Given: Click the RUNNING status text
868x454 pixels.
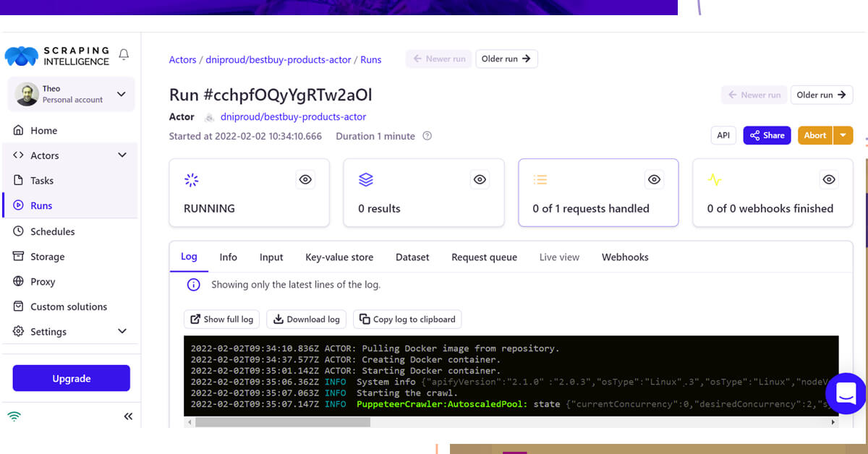Looking at the screenshot, I should pos(209,208).
